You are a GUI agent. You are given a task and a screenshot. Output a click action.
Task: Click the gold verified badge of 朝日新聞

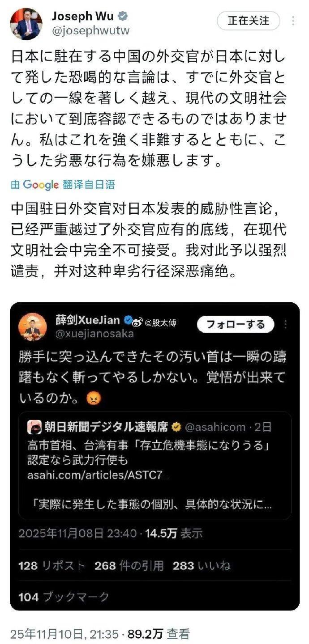point(176,427)
